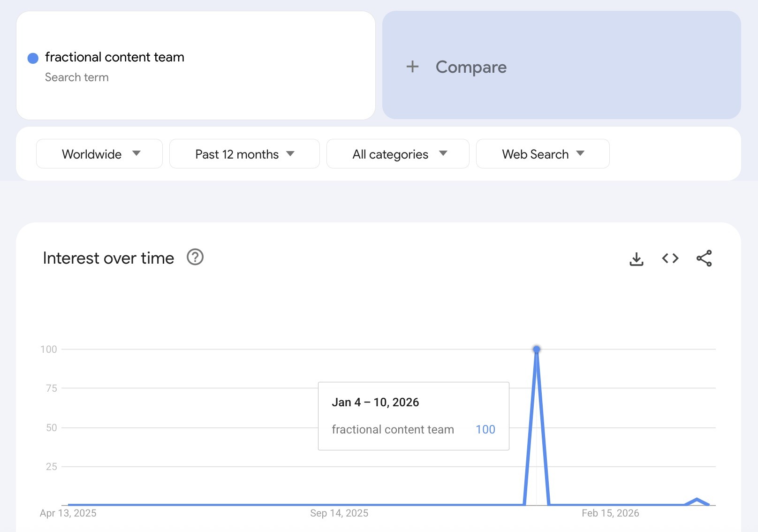Open the embed code for the chart

coord(670,258)
